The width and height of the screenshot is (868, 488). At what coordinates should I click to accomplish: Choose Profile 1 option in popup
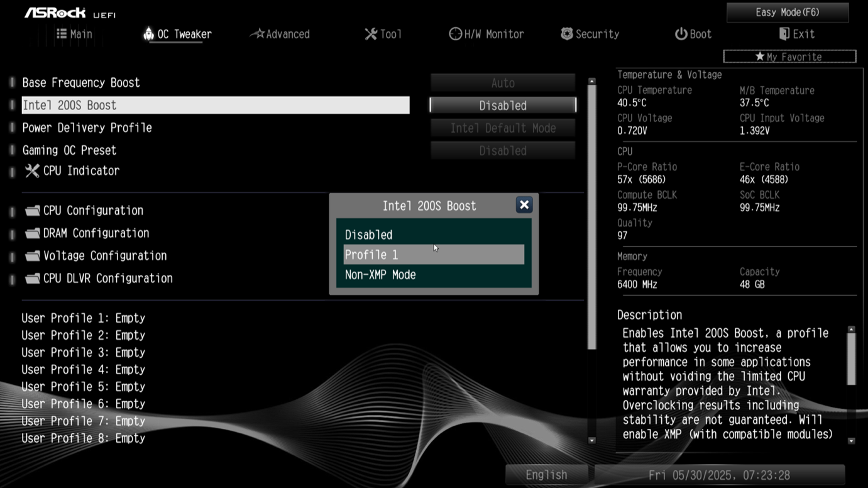click(x=371, y=255)
